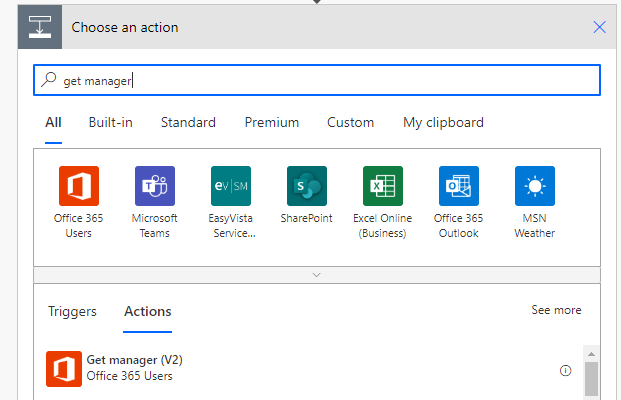
Task: Switch to the Premium tab
Action: (x=272, y=122)
